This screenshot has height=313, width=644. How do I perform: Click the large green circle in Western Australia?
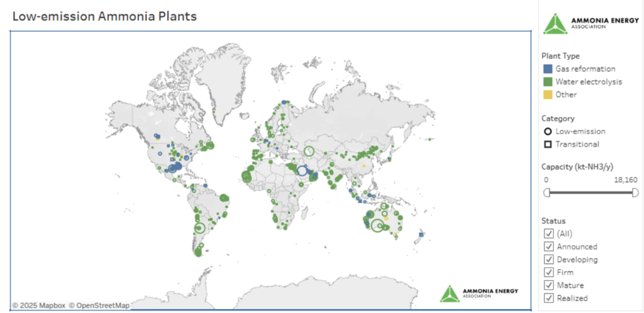[x=377, y=225]
